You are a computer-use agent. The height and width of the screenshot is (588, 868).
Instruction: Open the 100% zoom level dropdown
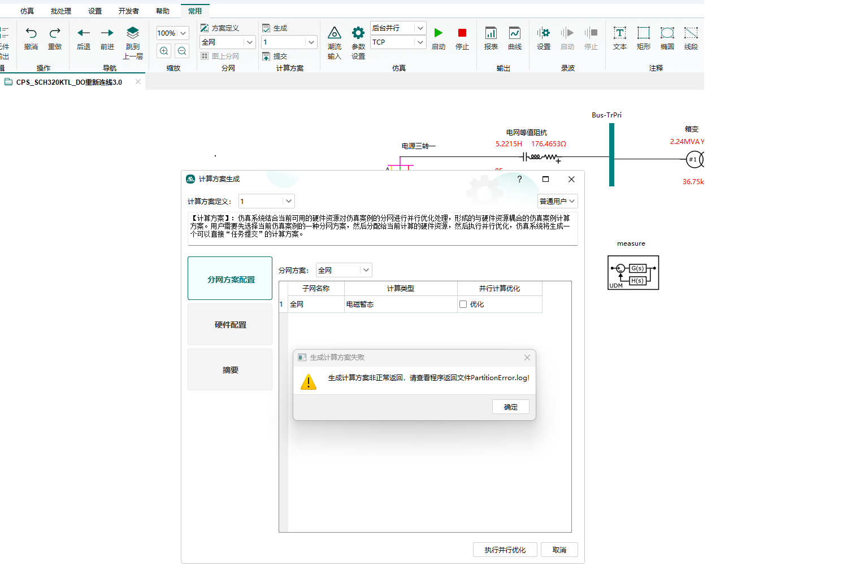click(x=183, y=33)
